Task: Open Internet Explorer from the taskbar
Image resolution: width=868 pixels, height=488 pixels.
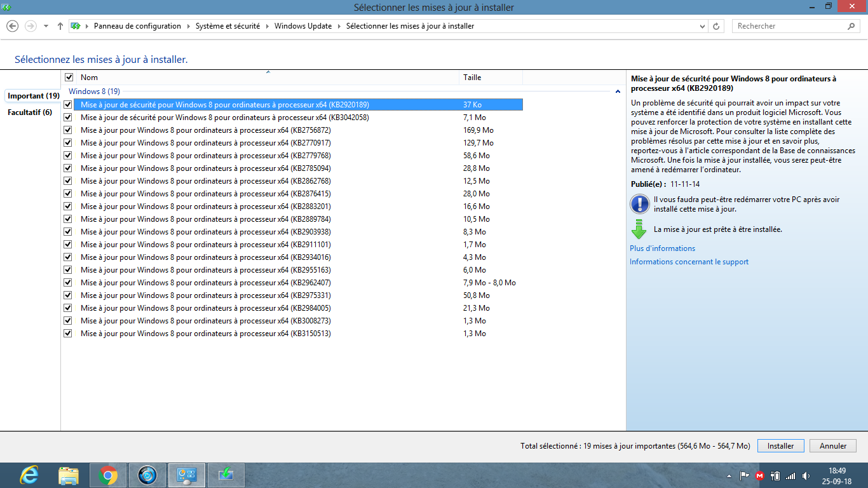Action: pos(29,475)
